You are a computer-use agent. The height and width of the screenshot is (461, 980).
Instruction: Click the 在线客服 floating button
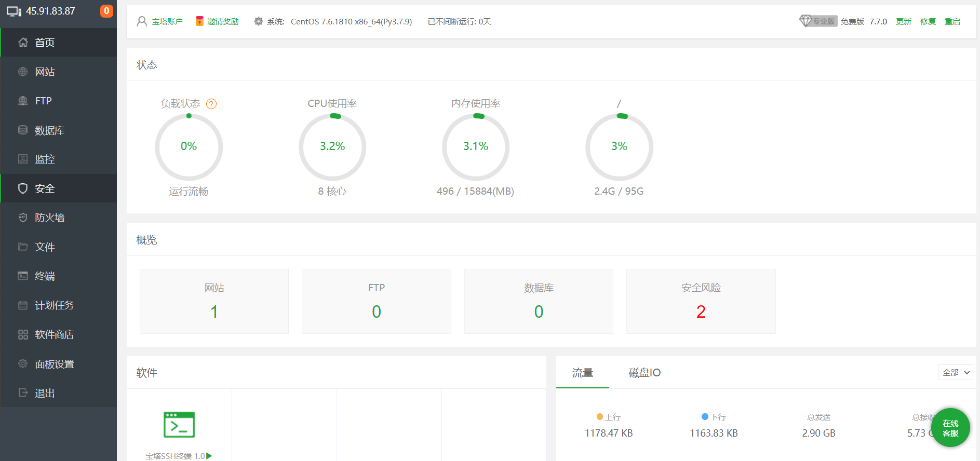coord(950,428)
